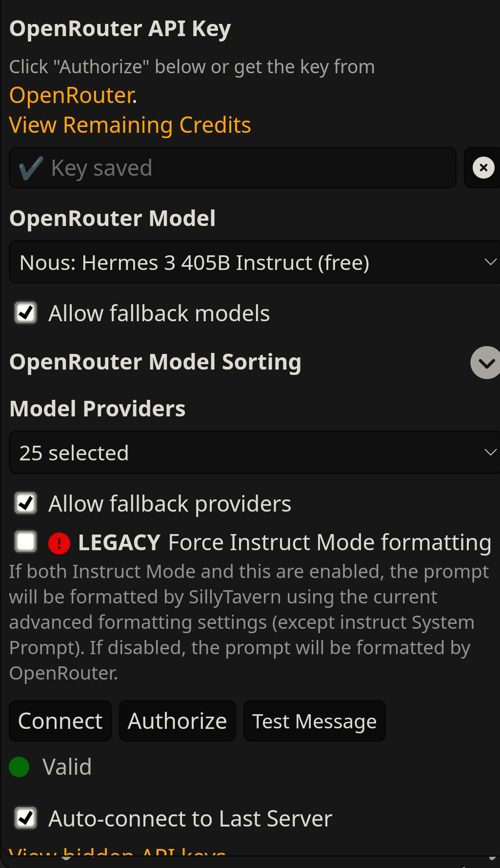The height and width of the screenshot is (868, 500).
Task: Click the Nous: Hermes 3 405B model text
Action: pos(194,263)
